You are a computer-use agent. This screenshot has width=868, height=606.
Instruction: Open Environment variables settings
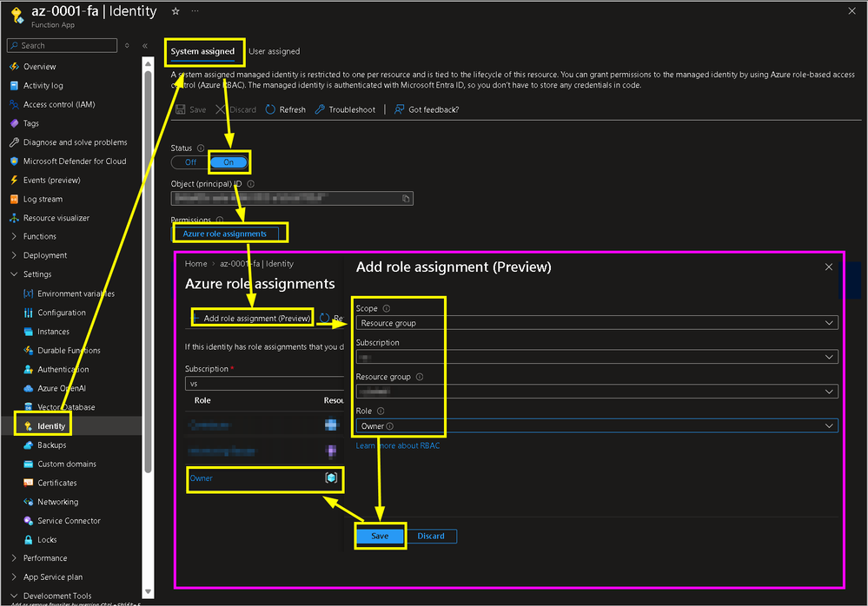76,293
